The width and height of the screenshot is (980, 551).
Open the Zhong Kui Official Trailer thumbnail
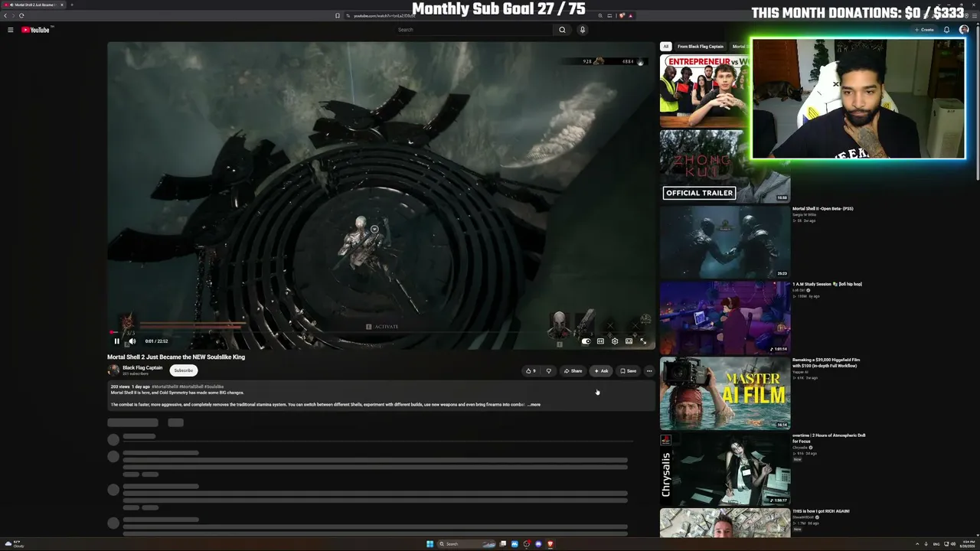(725, 166)
